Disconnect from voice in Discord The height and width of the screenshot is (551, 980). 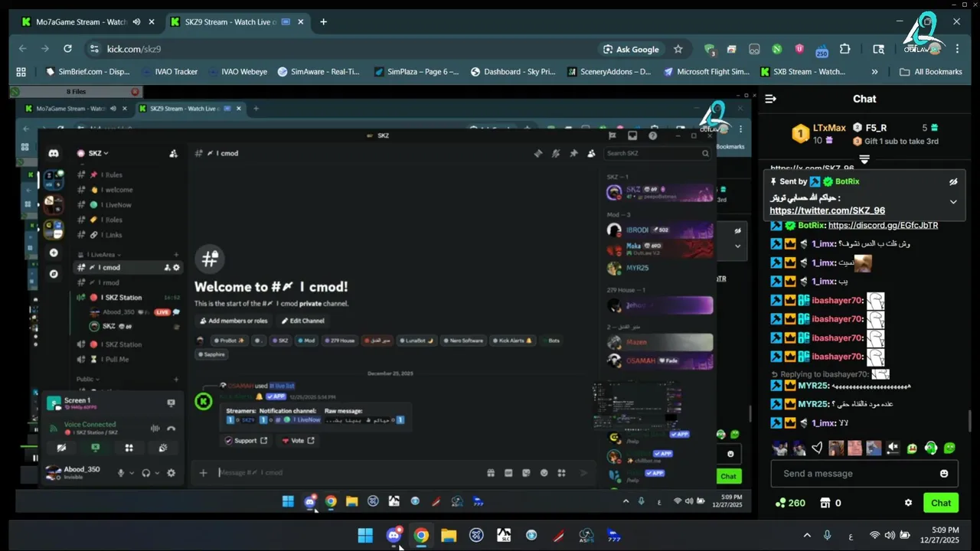tap(171, 428)
